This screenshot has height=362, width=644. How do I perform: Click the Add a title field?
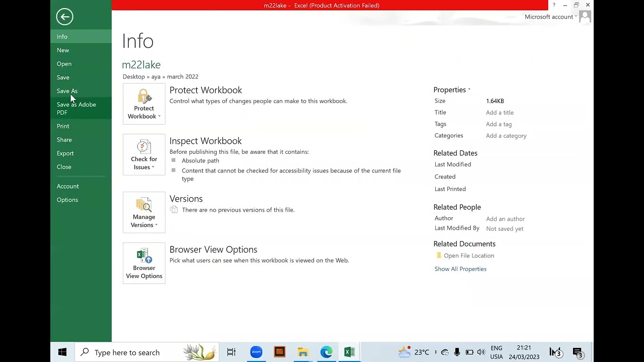(x=500, y=113)
